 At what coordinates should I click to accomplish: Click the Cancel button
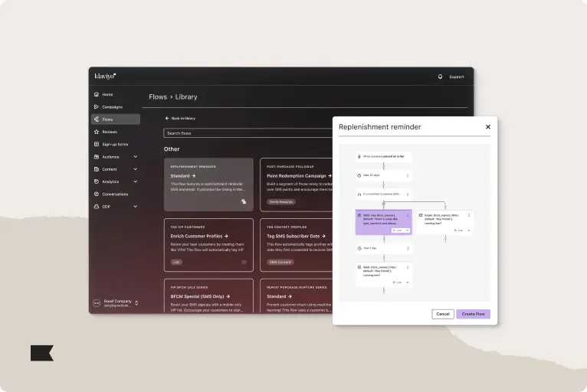[442, 314]
